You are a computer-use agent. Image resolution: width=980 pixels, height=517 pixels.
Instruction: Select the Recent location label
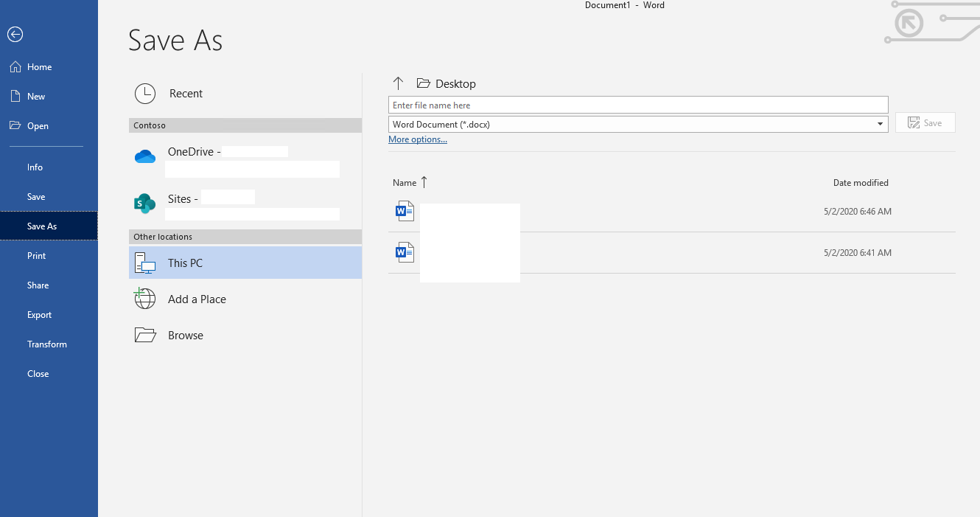186,94
